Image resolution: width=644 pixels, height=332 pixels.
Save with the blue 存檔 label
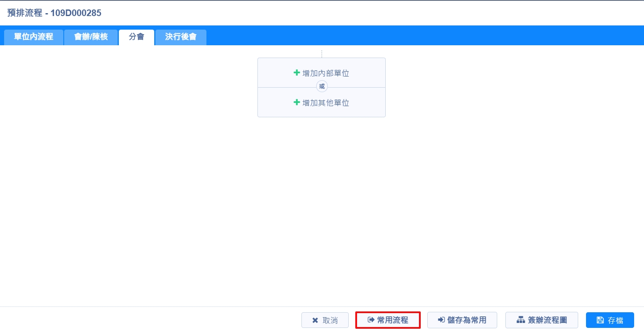tap(616, 320)
